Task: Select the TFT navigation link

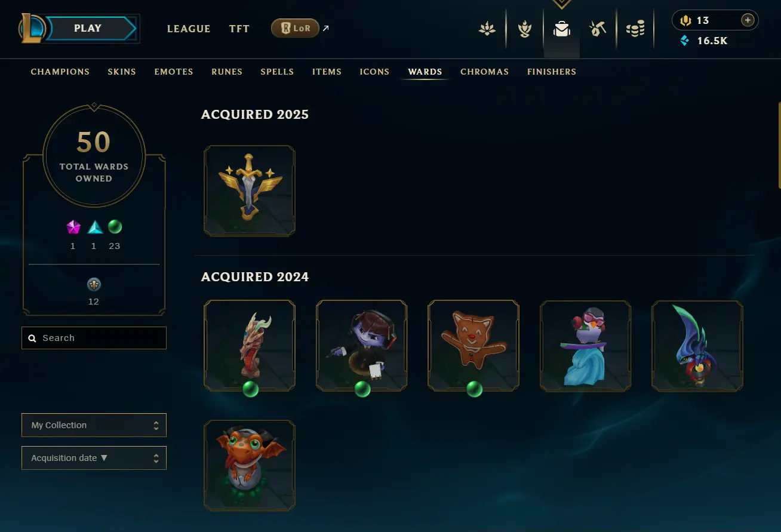Action: tap(239, 29)
